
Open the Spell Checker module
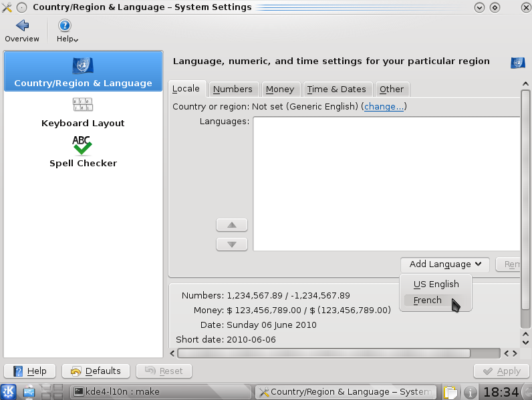(83, 152)
